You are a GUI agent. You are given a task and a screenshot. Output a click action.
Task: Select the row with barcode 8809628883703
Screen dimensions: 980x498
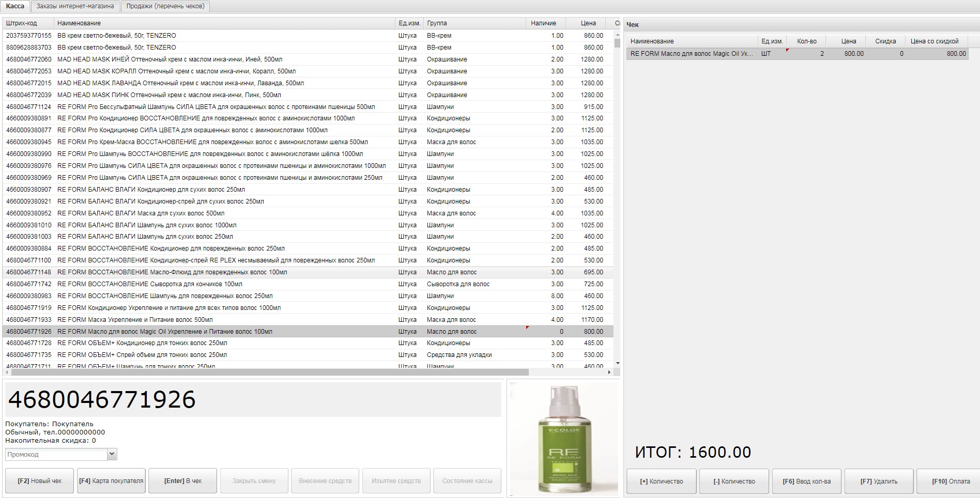point(308,48)
